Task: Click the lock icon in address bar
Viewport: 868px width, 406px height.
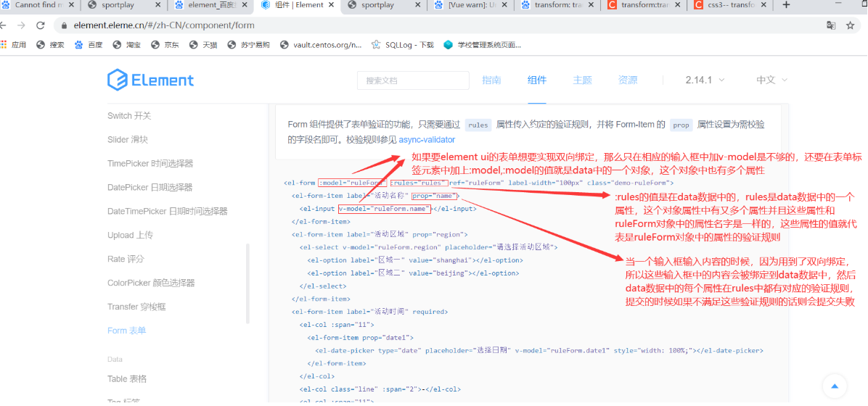Action: click(65, 25)
